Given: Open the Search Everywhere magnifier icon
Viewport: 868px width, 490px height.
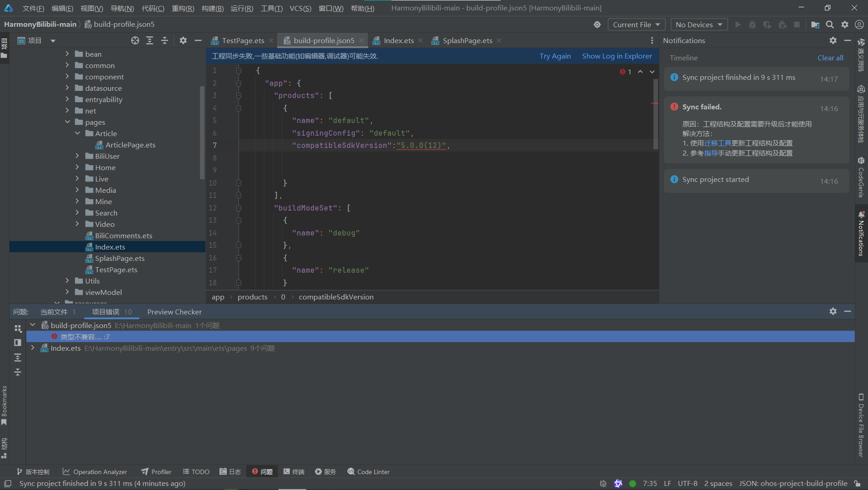Looking at the screenshot, I should (830, 24).
